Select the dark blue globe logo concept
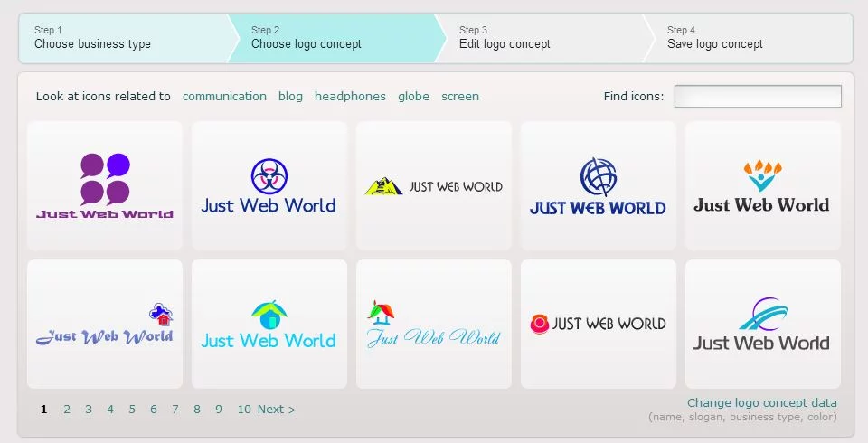Image resolution: width=868 pixels, height=443 pixels. pos(599,185)
